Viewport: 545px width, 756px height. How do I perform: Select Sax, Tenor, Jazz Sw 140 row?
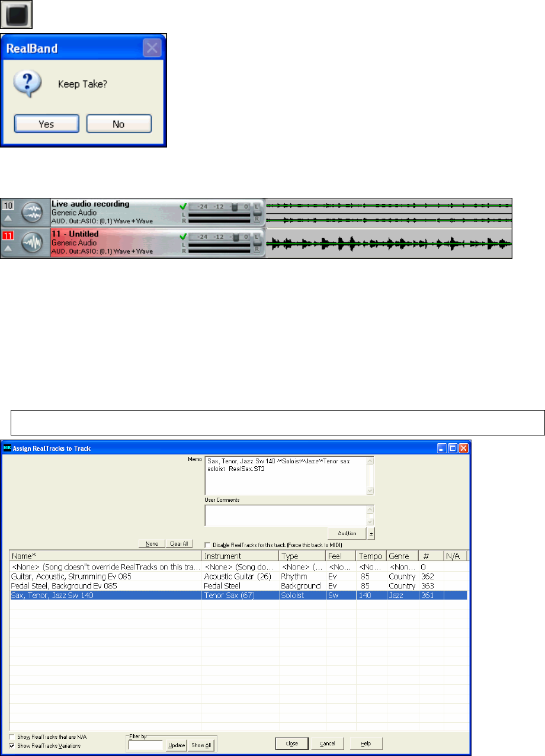pos(238,595)
